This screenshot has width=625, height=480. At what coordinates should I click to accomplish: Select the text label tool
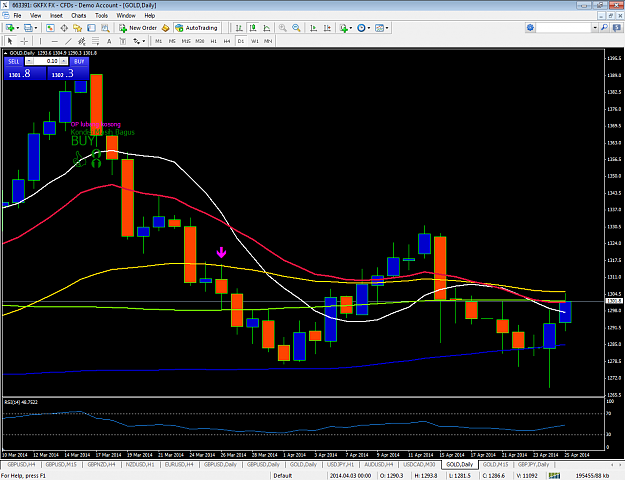[x=123, y=41]
